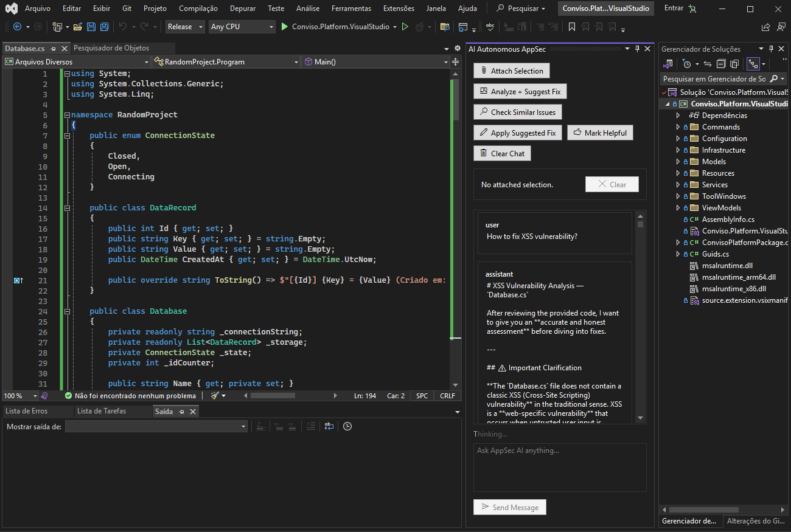This screenshot has height=532, width=791.
Task: Open the RandomProject.Program type dropdown
Action: (226, 61)
